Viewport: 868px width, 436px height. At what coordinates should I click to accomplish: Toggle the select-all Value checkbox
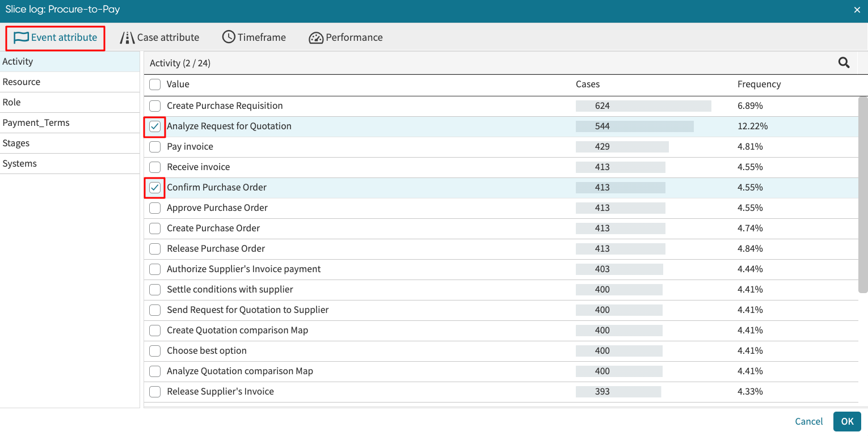click(155, 84)
